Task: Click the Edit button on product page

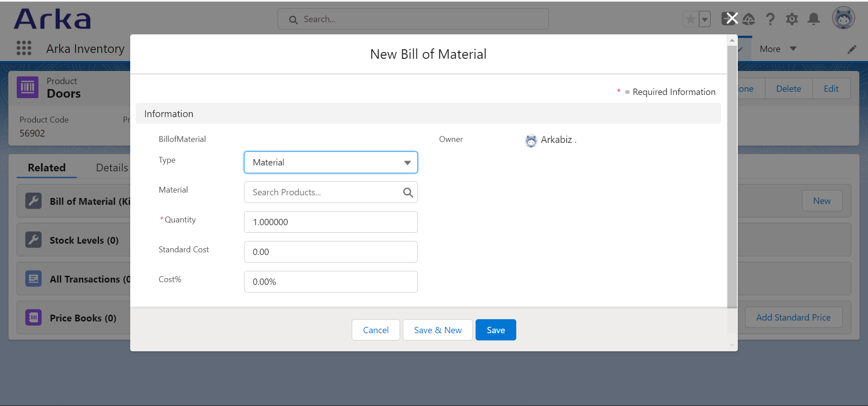Action: point(831,89)
